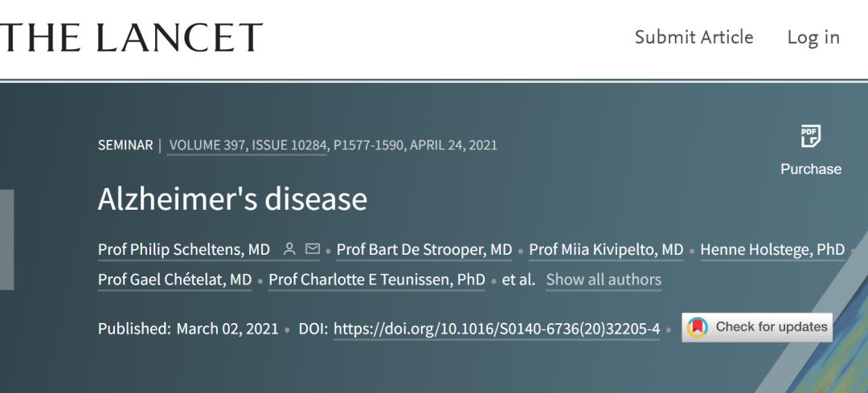The image size is (868, 393).
Task: Open Henne Holstege author link
Action: 772,250
